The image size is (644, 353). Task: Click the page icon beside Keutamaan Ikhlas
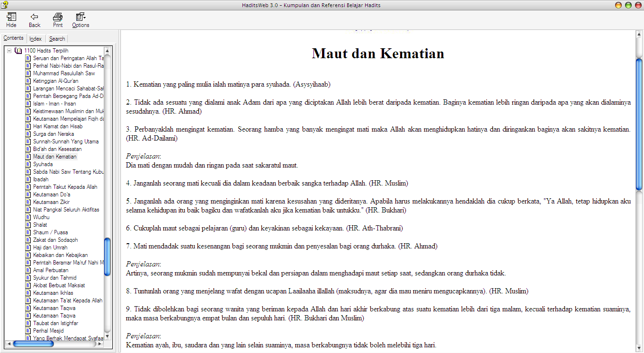click(28, 293)
